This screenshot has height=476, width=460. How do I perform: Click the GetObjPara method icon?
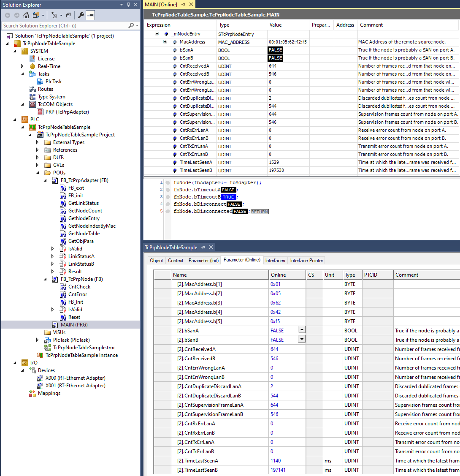(63, 241)
